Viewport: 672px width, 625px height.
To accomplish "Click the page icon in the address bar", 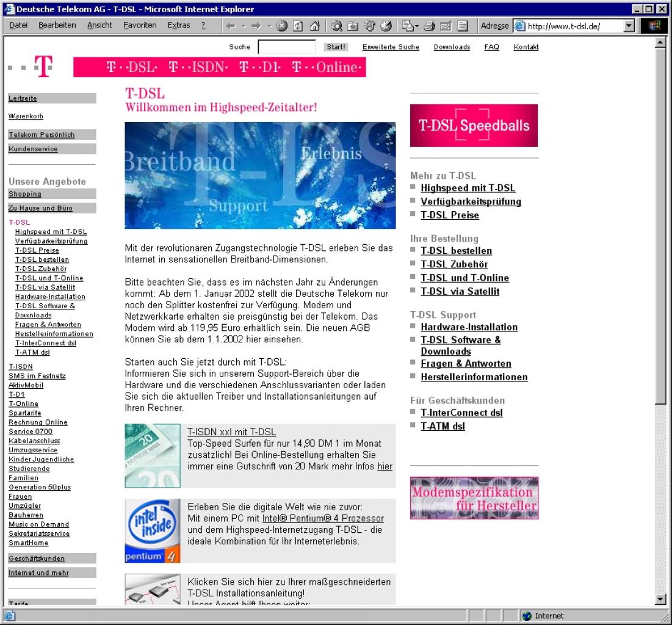I will (519, 26).
